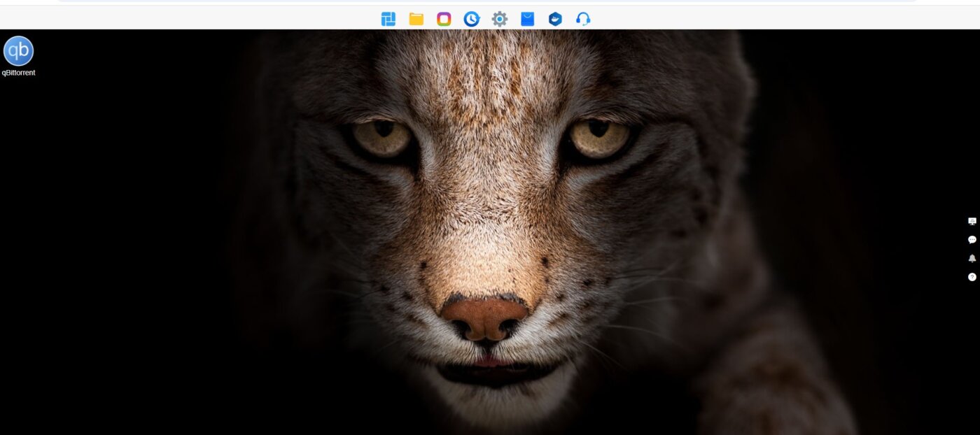980x435 pixels.
Task: Open the chat bubble messages icon
Action: click(972, 240)
